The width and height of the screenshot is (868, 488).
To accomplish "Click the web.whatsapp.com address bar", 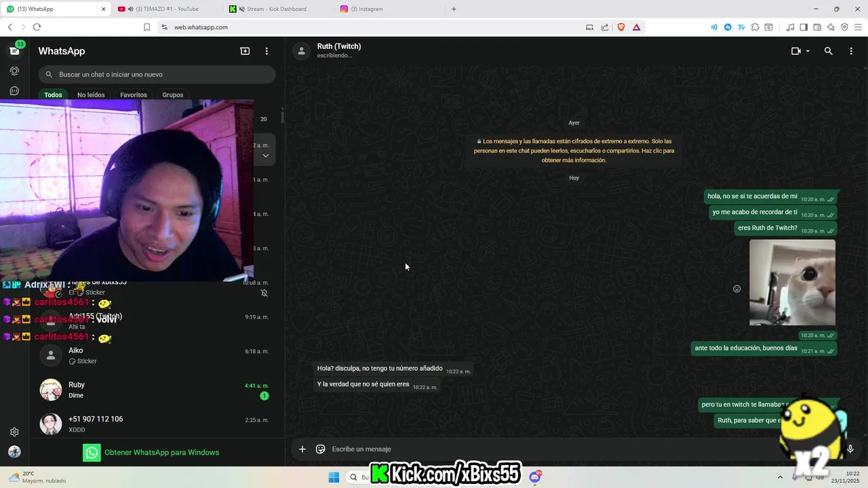I will click(x=201, y=27).
